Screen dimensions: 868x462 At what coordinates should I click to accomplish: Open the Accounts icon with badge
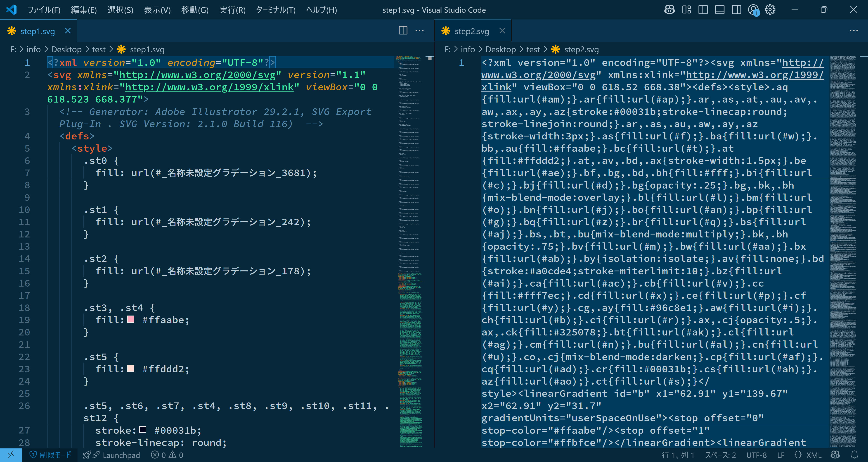[753, 10]
